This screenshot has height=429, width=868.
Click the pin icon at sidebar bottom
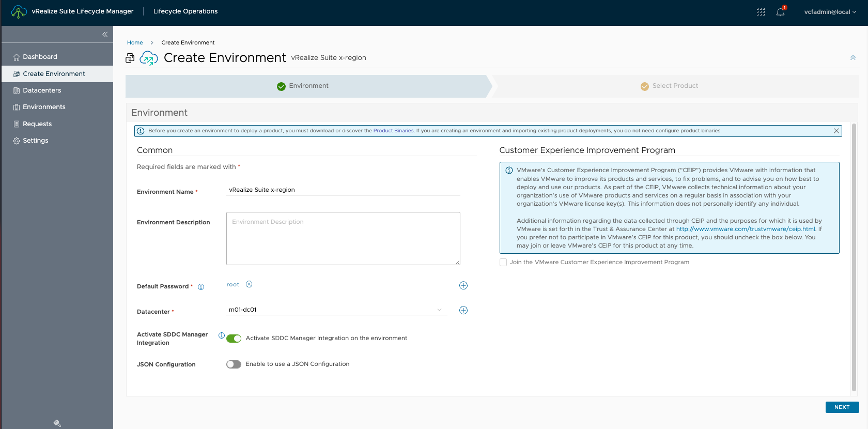(x=57, y=423)
